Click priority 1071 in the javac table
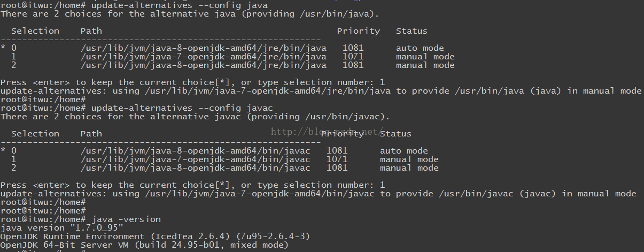Image resolution: width=644 pixels, height=252 pixels. pos(337,159)
